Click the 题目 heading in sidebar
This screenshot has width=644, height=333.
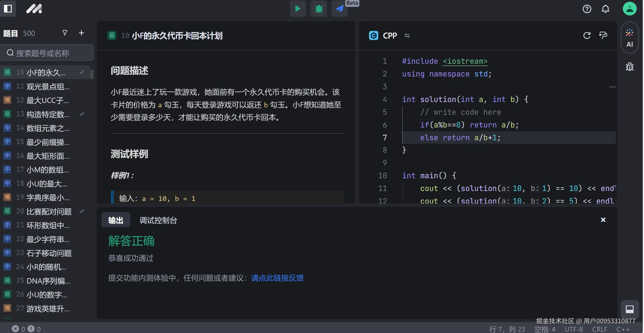[x=10, y=33]
